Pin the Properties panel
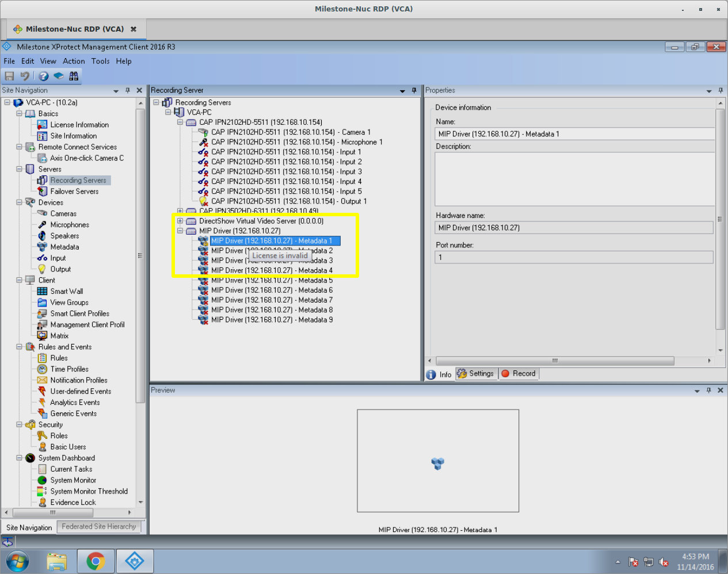 click(x=721, y=90)
